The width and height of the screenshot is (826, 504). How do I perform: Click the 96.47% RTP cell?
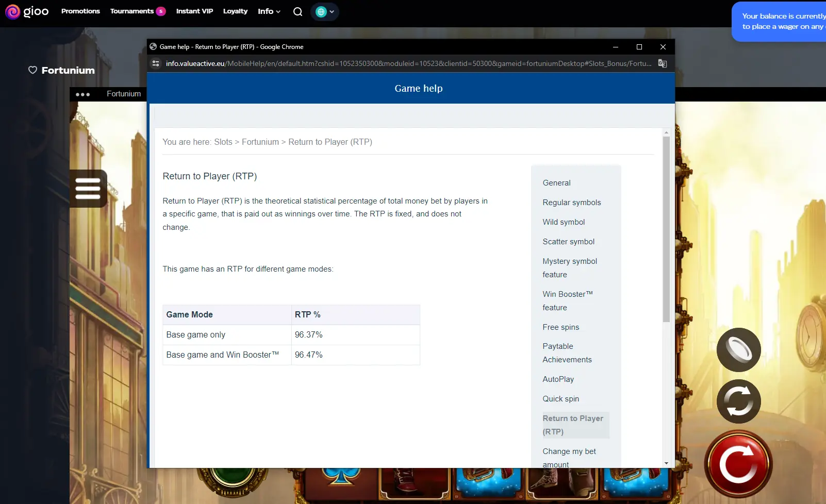pos(355,355)
